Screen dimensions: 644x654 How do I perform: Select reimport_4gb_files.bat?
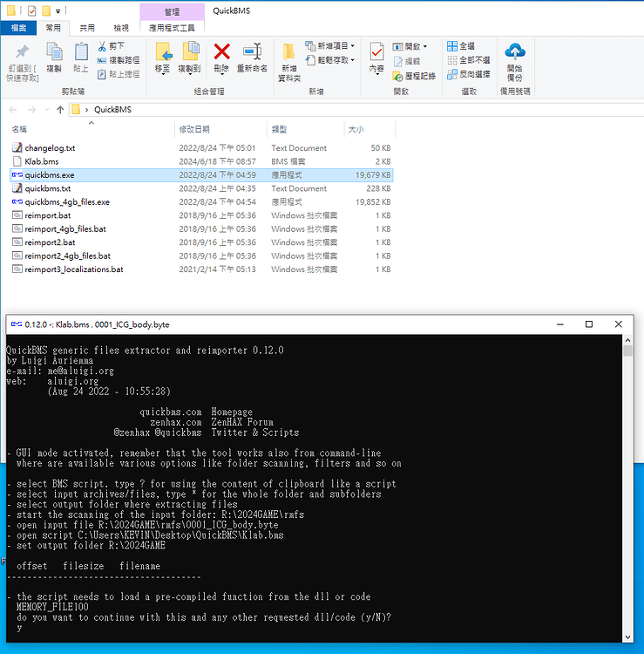[x=201, y=229]
